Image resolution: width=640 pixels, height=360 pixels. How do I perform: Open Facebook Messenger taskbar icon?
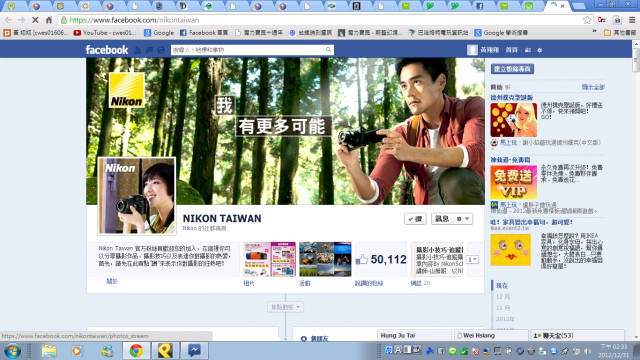click(194, 351)
